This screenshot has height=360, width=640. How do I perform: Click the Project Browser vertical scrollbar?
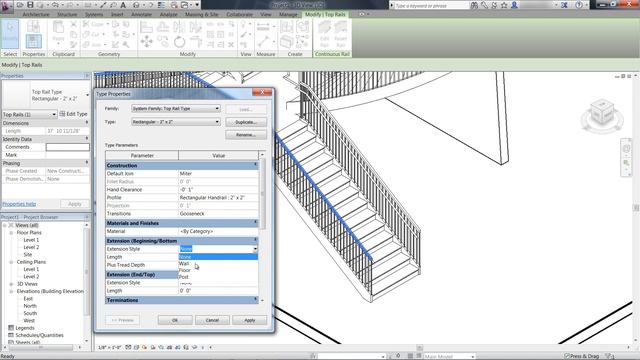pyautogui.click(x=87, y=272)
